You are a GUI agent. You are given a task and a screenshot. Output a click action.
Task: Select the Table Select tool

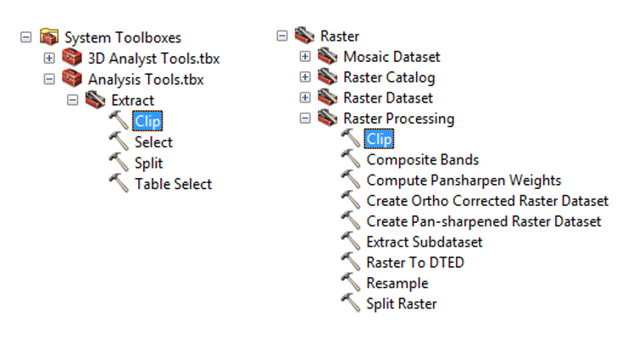(173, 184)
